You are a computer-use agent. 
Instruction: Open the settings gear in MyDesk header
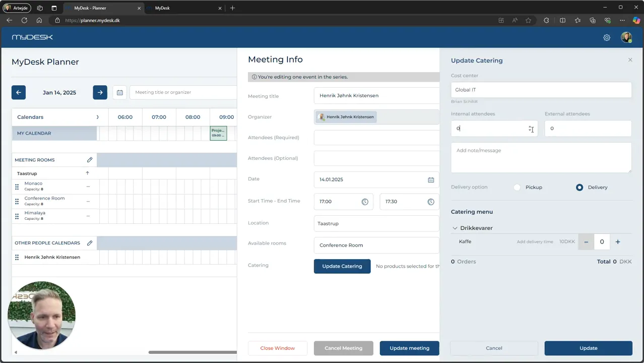pyautogui.click(x=607, y=37)
